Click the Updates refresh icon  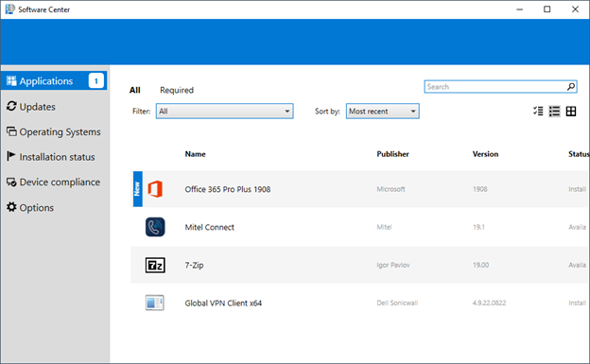coord(11,106)
